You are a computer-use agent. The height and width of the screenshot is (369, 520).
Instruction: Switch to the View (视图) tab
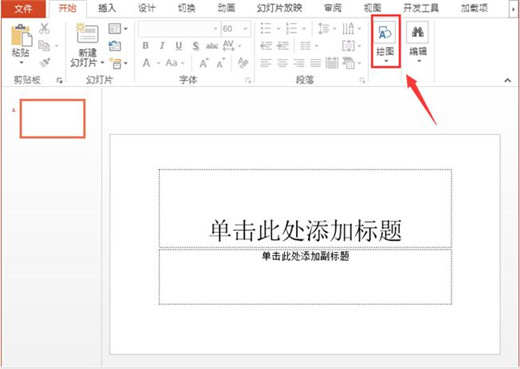[x=372, y=8]
